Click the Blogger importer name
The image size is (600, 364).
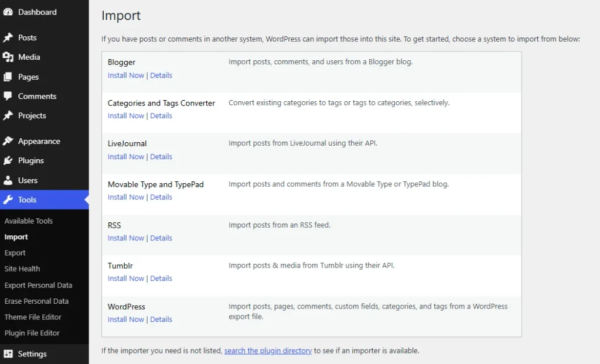click(x=121, y=62)
